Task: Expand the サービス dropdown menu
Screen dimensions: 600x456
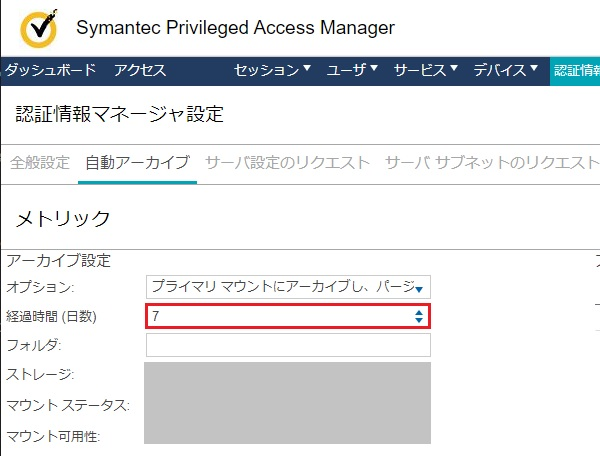Action: click(x=426, y=70)
